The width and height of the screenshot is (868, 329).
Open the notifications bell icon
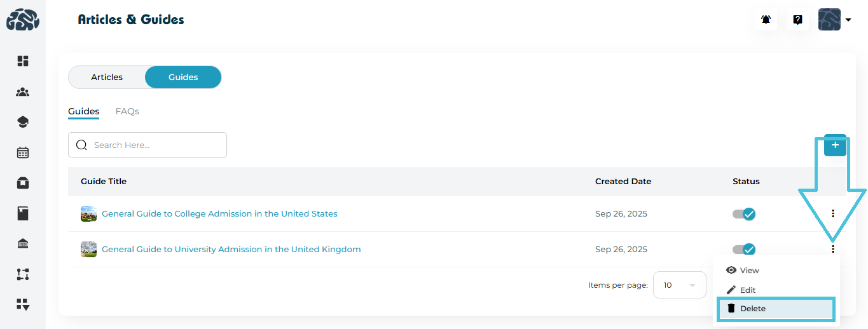coord(766,20)
